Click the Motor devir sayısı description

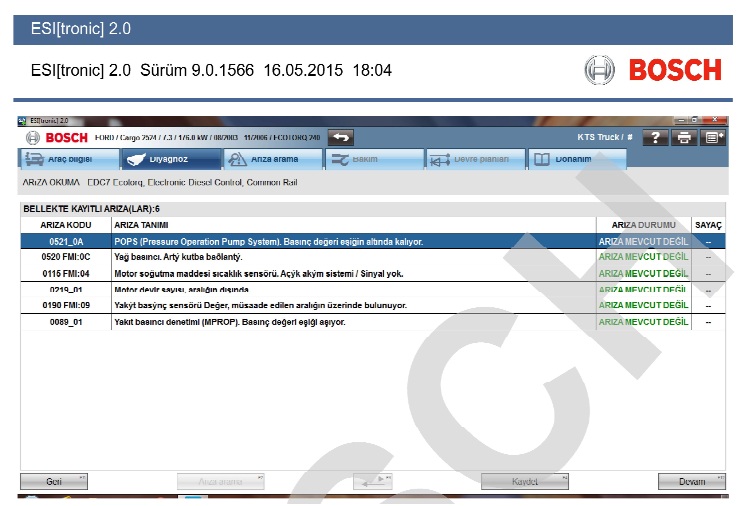pyautogui.click(x=181, y=289)
